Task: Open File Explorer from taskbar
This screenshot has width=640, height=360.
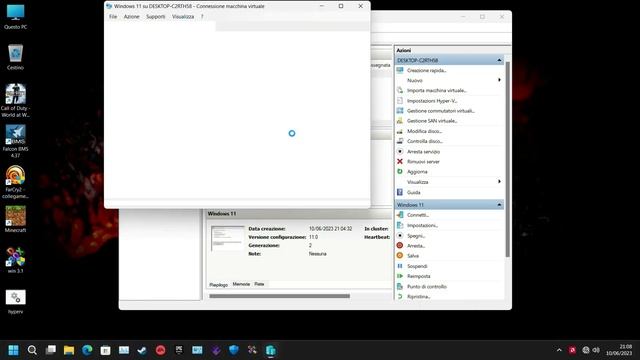Action: 69,350
